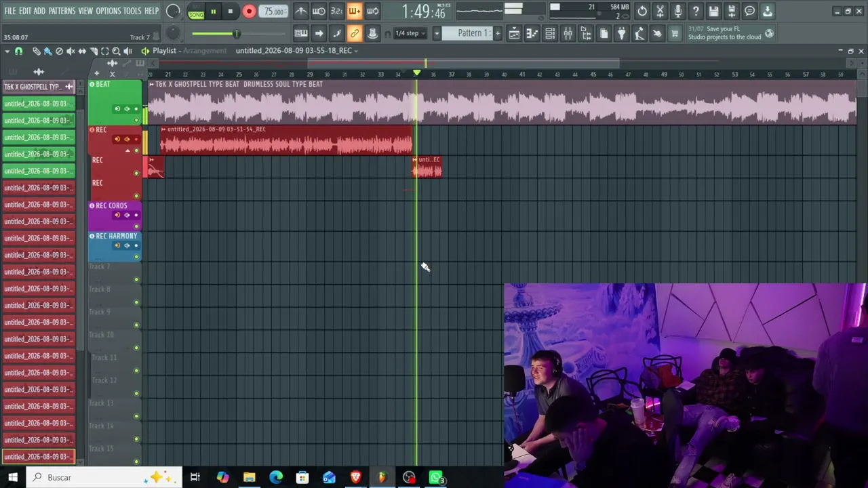
Task: Adjust the master pitch knob
Action: click(172, 33)
